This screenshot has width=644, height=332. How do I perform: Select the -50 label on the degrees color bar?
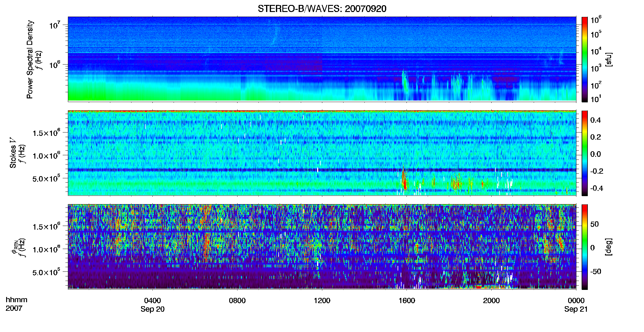tap(595, 271)
